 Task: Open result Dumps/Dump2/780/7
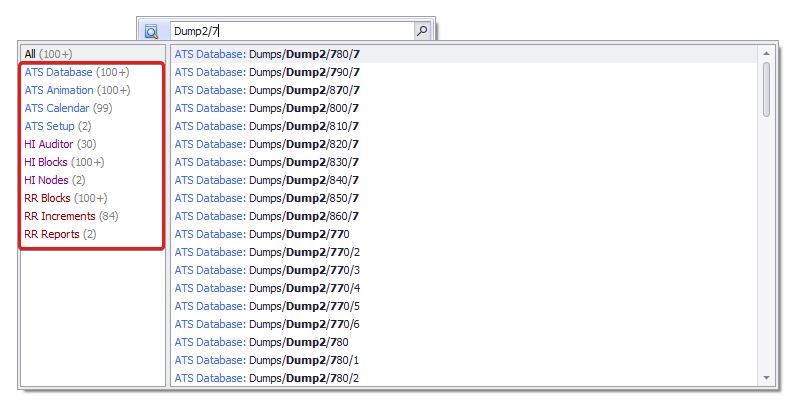464,54
